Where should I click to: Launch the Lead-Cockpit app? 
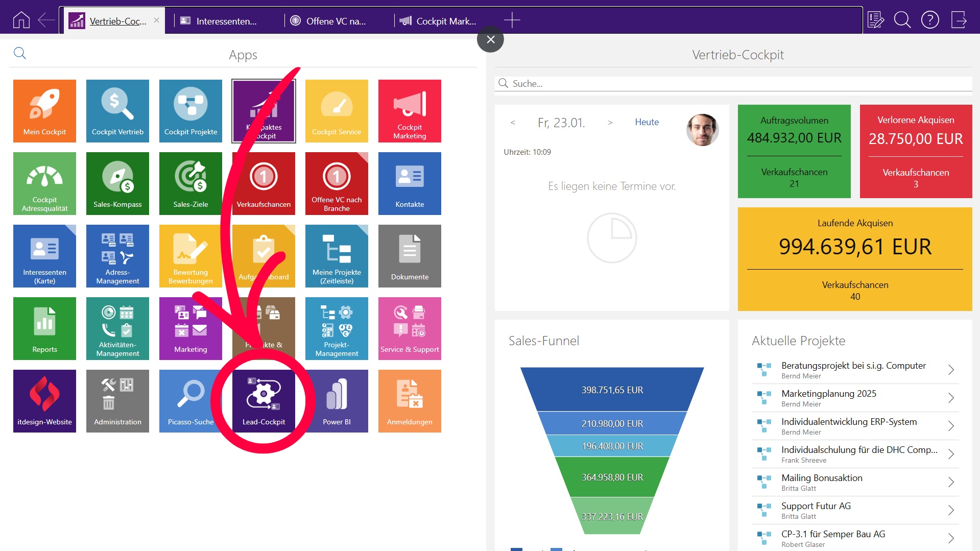264,401
